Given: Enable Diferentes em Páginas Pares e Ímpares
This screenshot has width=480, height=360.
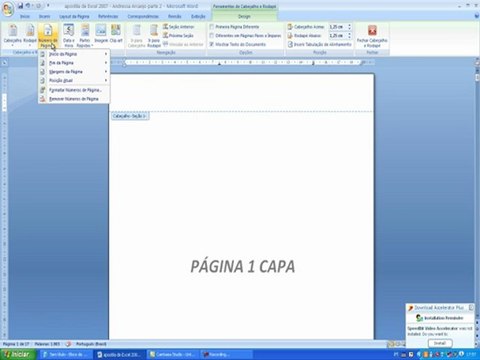Looking at the screenshot, I should tap(211, 35).
